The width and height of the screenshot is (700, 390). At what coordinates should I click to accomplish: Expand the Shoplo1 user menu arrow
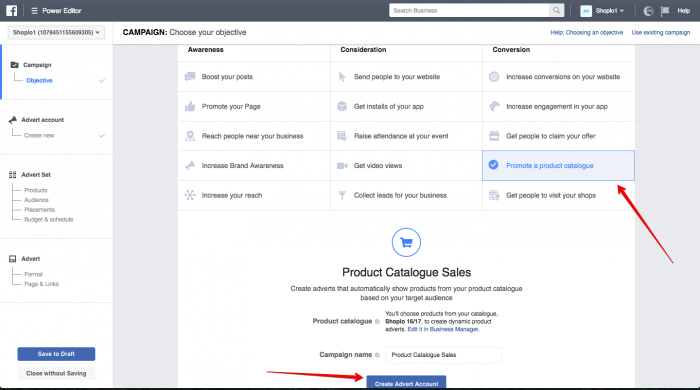click(622, 11)
